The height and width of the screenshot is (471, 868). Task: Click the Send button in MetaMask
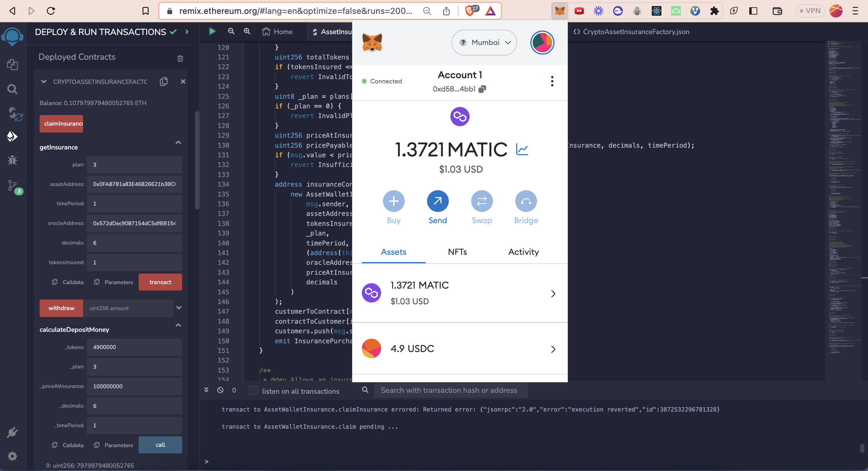coord(437,201)
